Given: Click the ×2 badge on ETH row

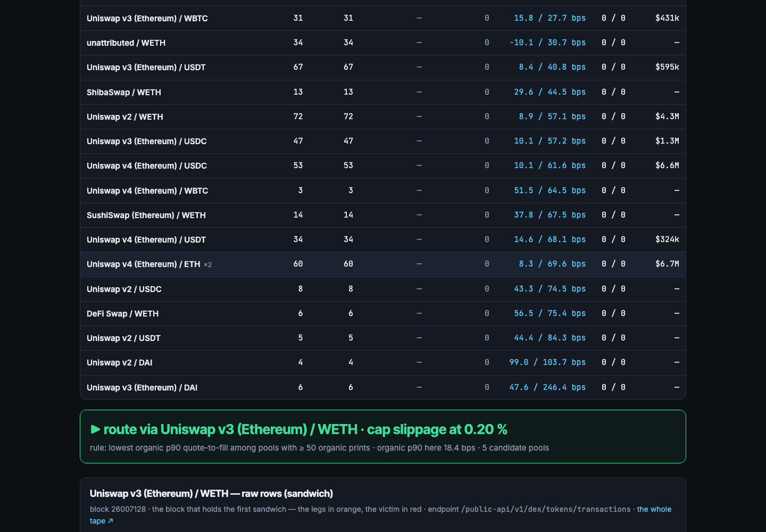Looking at the screenshot, I should tap(208, 265).
